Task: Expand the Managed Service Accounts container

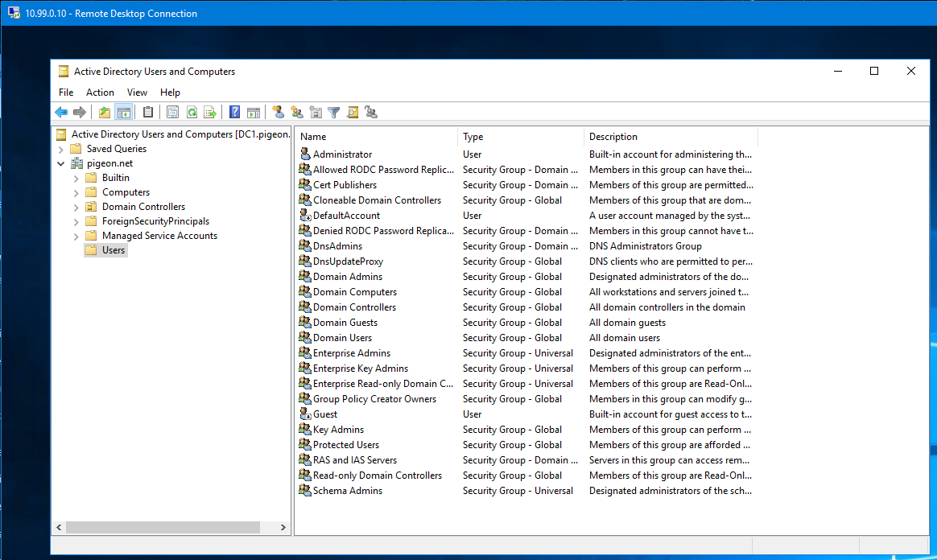Action: coord(76,237)
